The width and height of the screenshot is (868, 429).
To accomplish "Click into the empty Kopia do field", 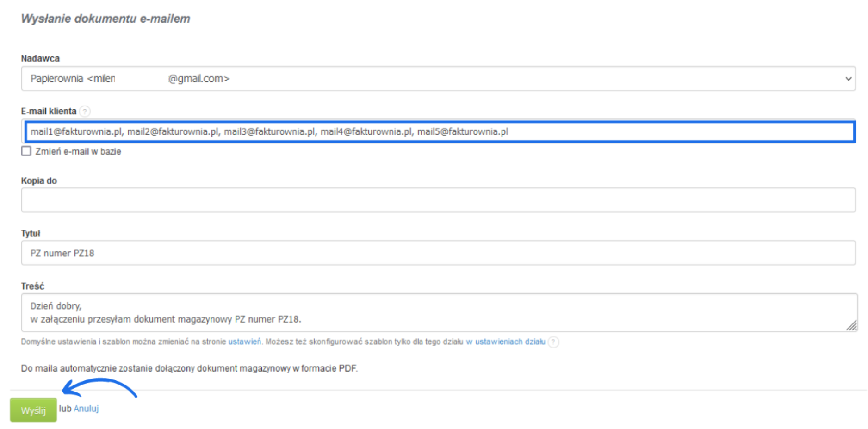I will pyautogui.click(x=438, y=200).
